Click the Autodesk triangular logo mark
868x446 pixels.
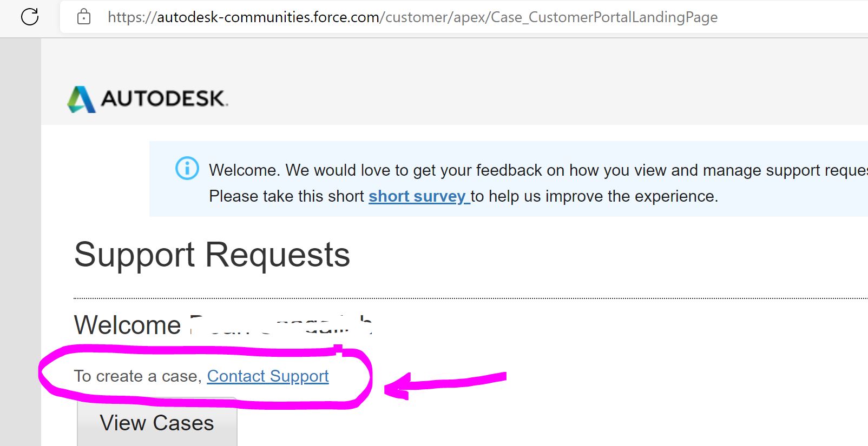(81, 99)
